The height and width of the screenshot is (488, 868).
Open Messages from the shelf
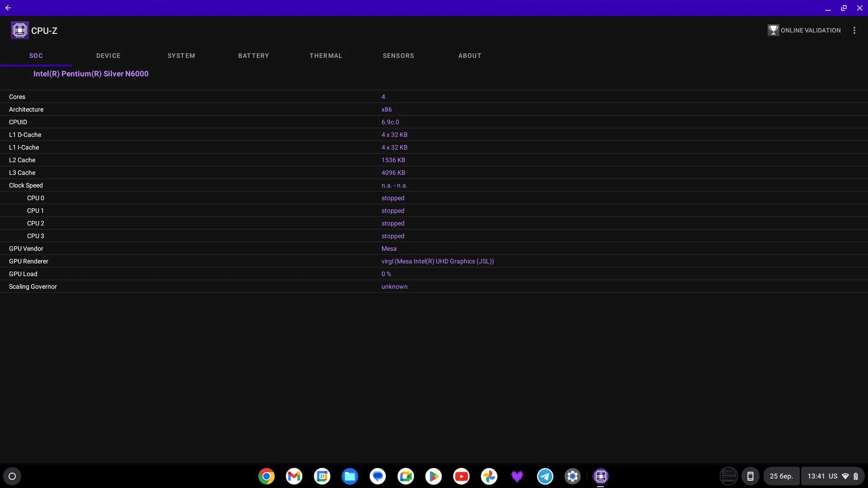pyautogui.click(x=377, y=476)
